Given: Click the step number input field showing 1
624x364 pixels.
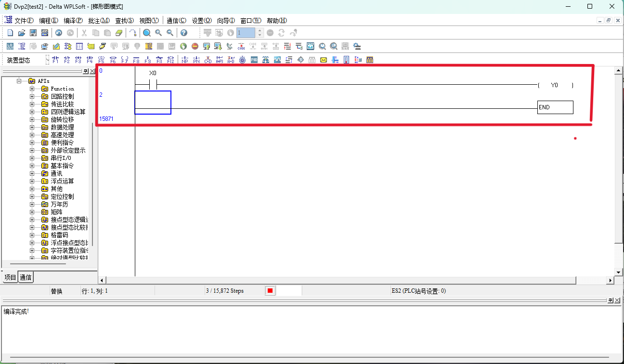Looking at the screenshot, I should (x=246, y=33).
